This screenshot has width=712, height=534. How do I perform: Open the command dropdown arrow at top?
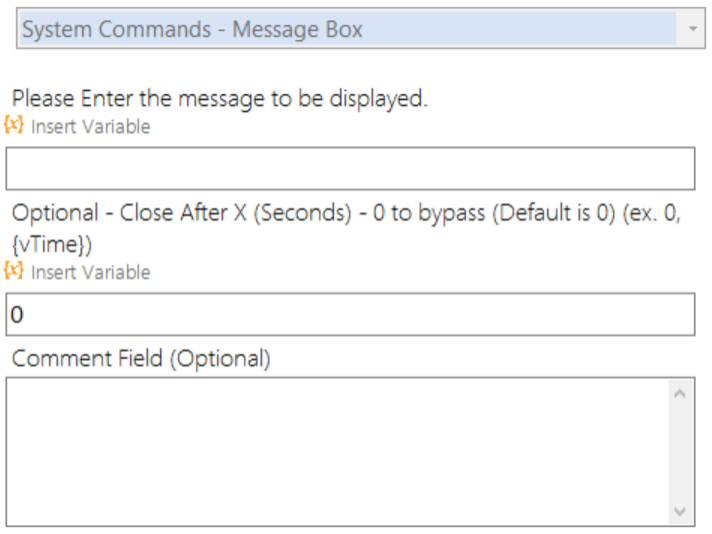click(x=692, y=29)
